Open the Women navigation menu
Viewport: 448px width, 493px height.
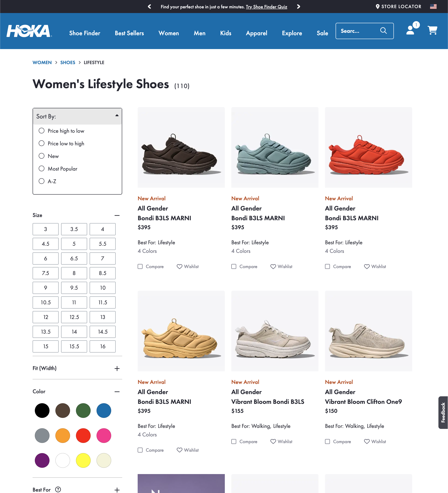coord(169,33)
